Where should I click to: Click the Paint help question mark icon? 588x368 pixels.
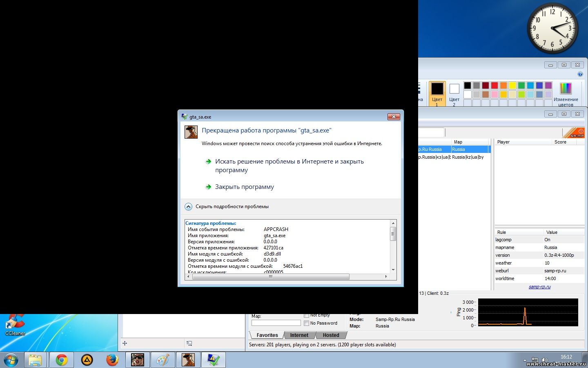pyautogui.click(x=580, y=74)
